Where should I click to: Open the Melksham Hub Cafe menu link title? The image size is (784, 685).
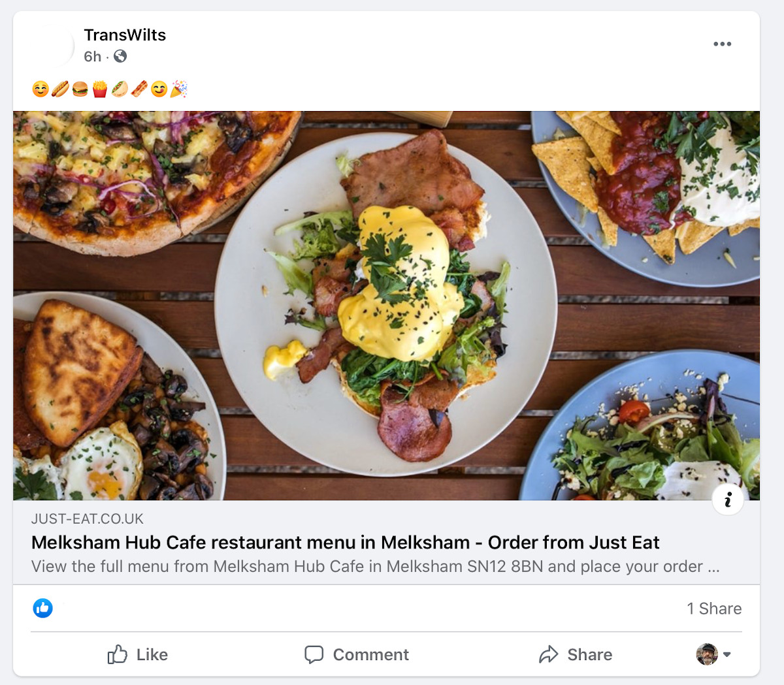(x=345, y=543)
